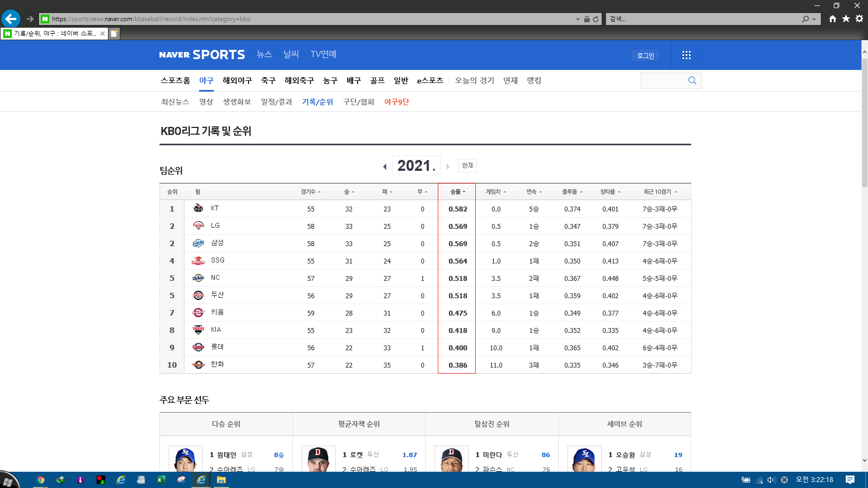This screenshot has width=868, height=488.
Task: Click the 로그인 button
Action: [646, 55]
